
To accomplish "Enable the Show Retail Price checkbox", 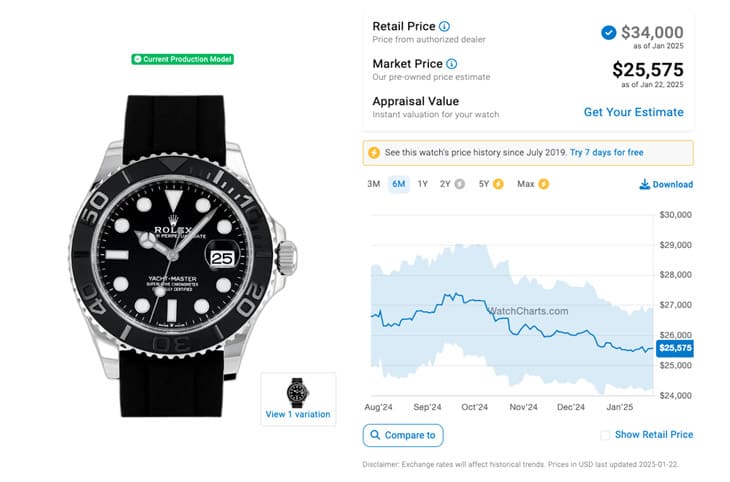I will pyautogui.click(x=605, y=435).
